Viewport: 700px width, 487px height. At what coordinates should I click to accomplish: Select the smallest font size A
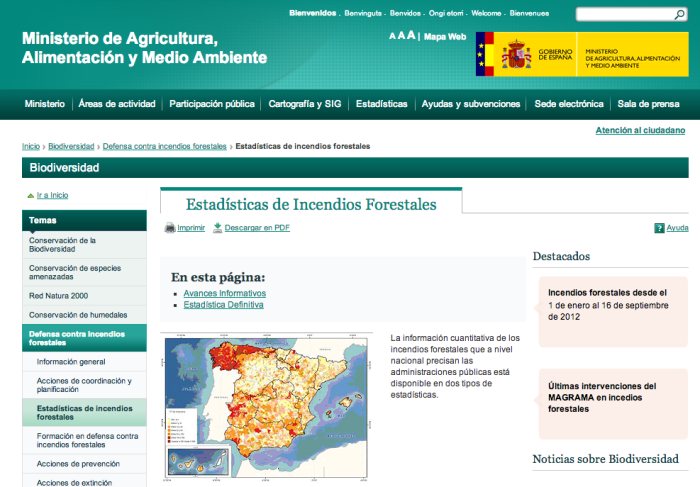pyautogui.click(x=392, y=36)
